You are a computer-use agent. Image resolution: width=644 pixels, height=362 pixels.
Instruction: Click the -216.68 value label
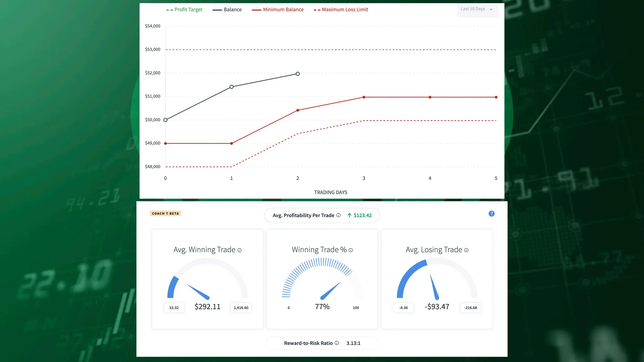[470, 308]
